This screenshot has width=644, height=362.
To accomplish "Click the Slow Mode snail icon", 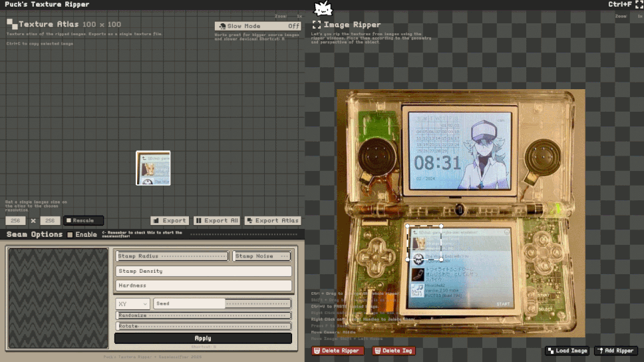I will 222,27.
